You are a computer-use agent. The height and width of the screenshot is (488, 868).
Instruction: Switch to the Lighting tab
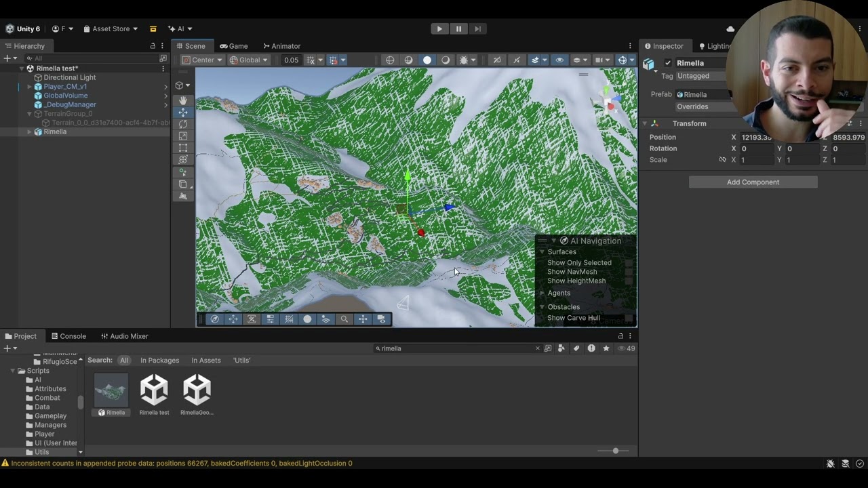(x=714, y=46)
